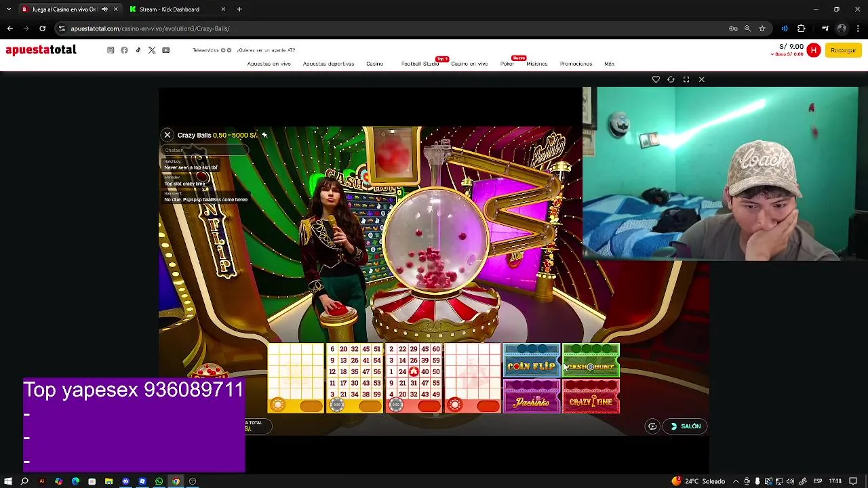The width and height of the screenshot is (868, 488).
Task: Open the apuestatotal Instagram icon
Action: point(111,50)
